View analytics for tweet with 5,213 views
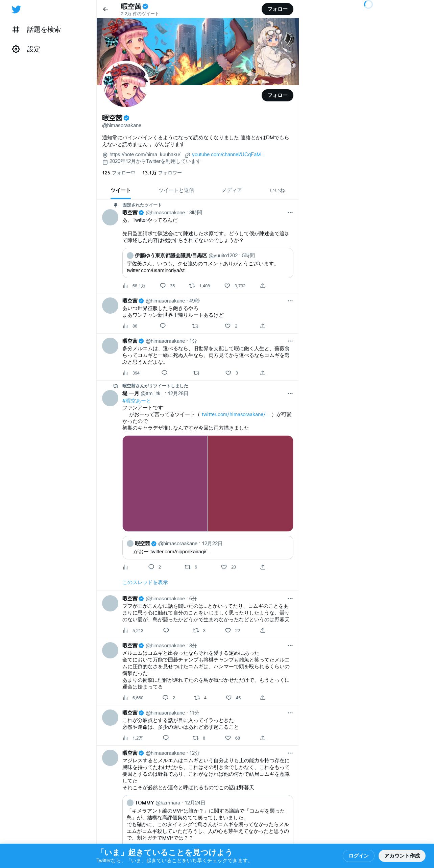This screenshot has height=868, width=434. (125, 630)
